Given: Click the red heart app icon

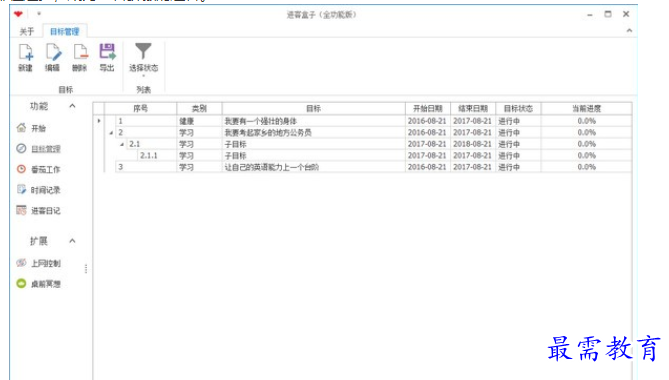Looking at the screenshot, I should [18, 14].
